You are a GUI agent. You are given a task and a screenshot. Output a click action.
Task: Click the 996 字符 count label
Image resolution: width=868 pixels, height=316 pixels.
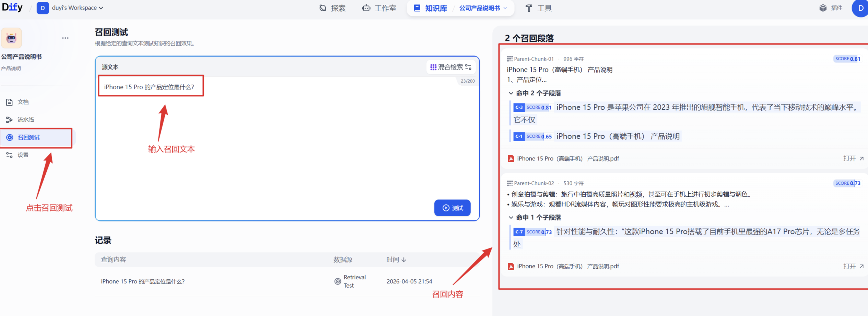tap(573, 59)
